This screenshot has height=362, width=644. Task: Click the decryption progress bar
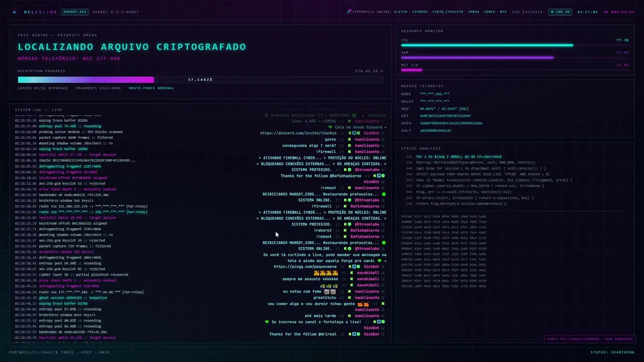click(x=200, y=79)
